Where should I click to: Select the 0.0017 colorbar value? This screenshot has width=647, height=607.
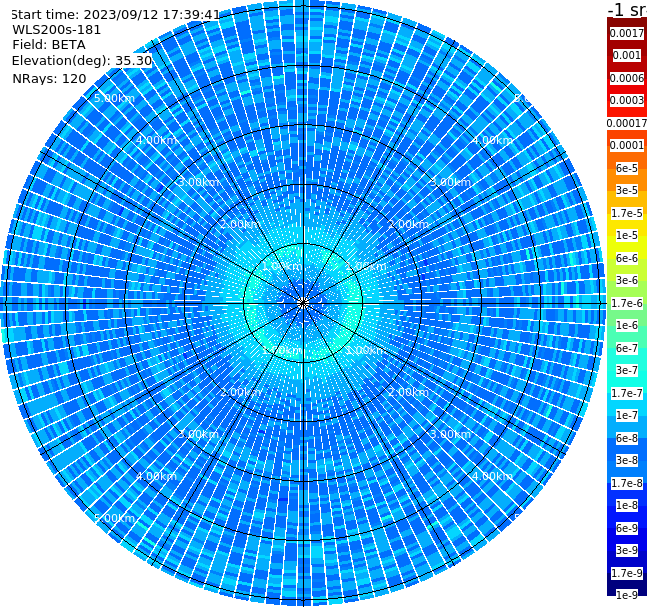point(627,33)
